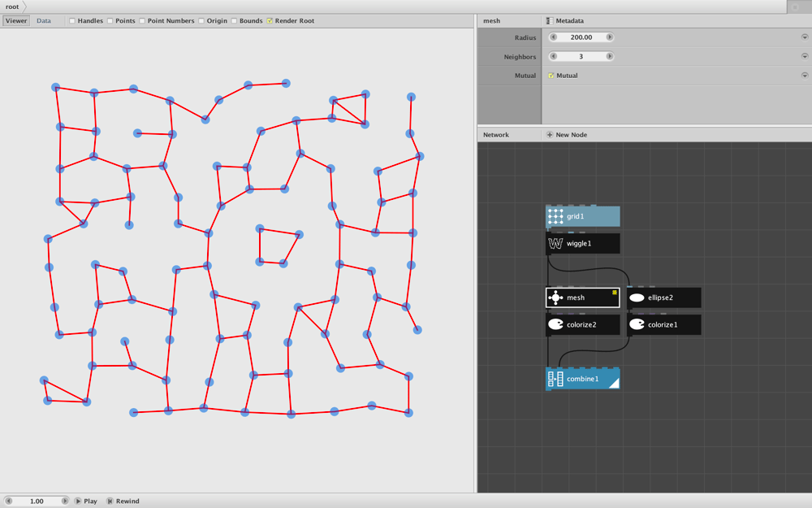Click the button at the window's top-right corner
812x508 pixels.
click(796, 7)
